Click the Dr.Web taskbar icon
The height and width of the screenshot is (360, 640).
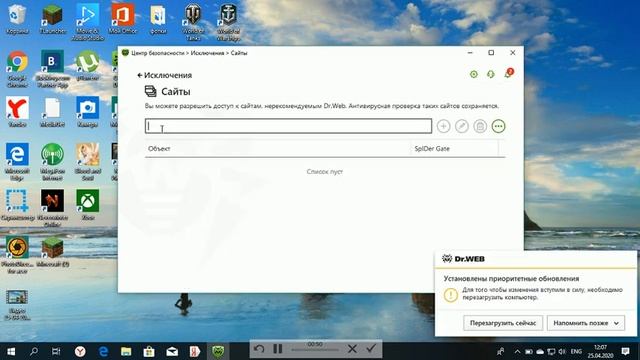pos(218,351)
